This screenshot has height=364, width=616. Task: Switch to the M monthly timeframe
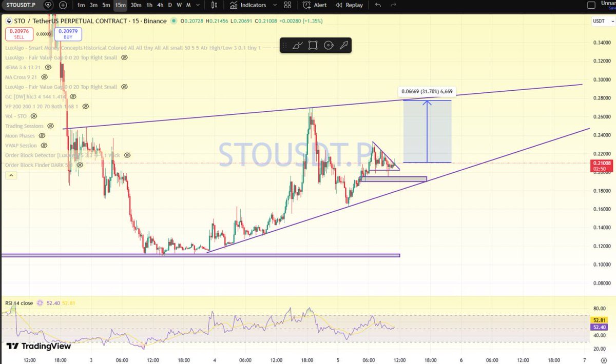(x=188, y=5)
